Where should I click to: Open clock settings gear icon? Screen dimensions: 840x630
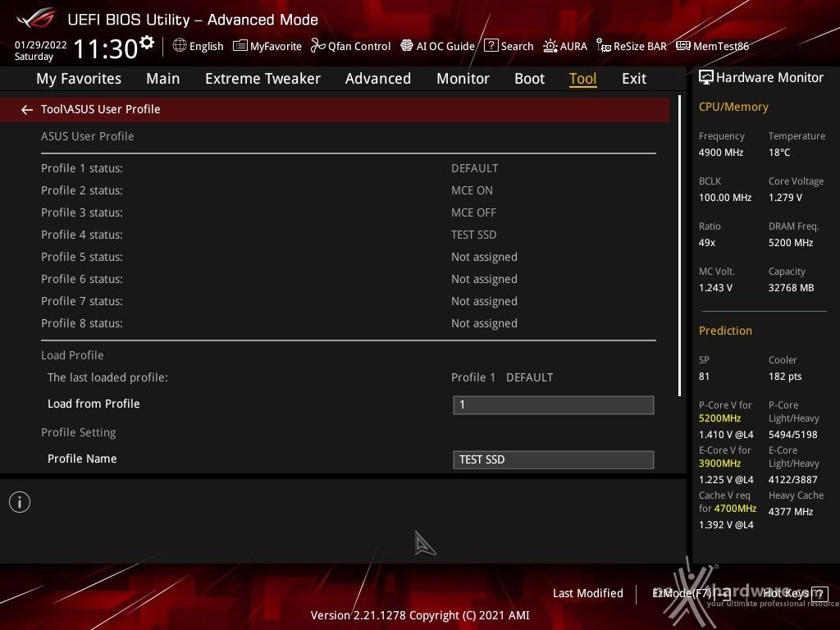coord(147,42)
